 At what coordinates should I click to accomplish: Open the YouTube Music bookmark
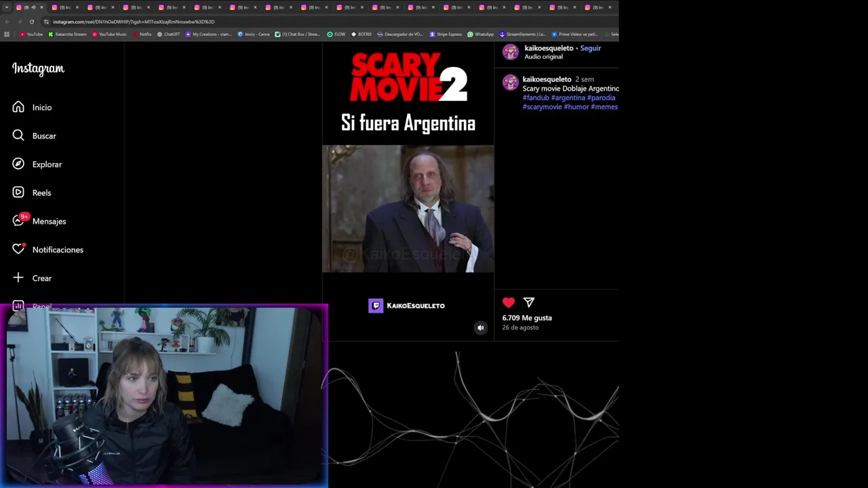pyautogui.click(x=109, y=34)
